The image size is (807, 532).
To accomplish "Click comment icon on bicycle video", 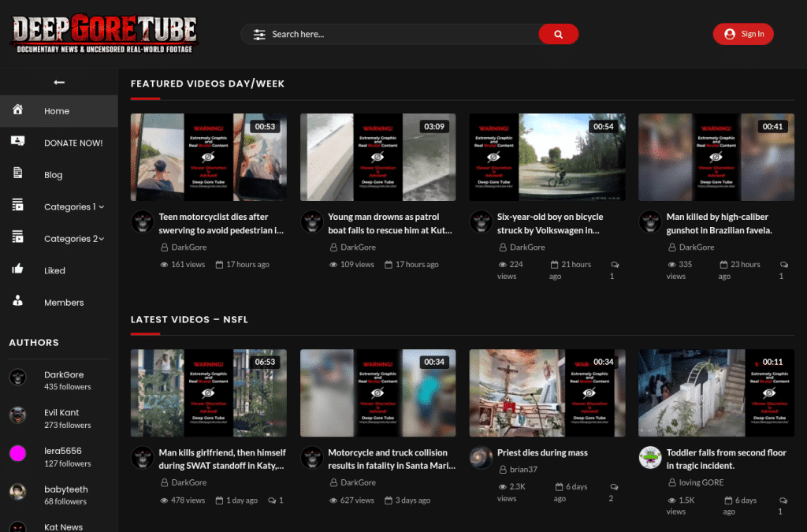I will point(615,265).
